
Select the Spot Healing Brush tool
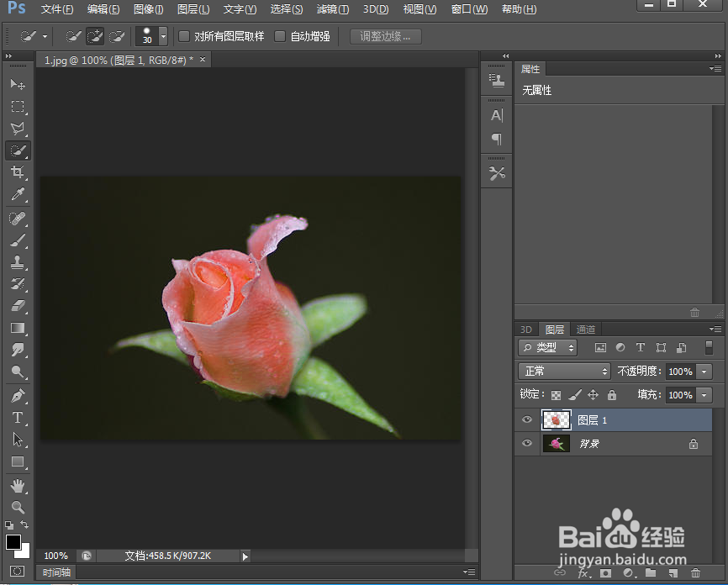coord(18,219)
